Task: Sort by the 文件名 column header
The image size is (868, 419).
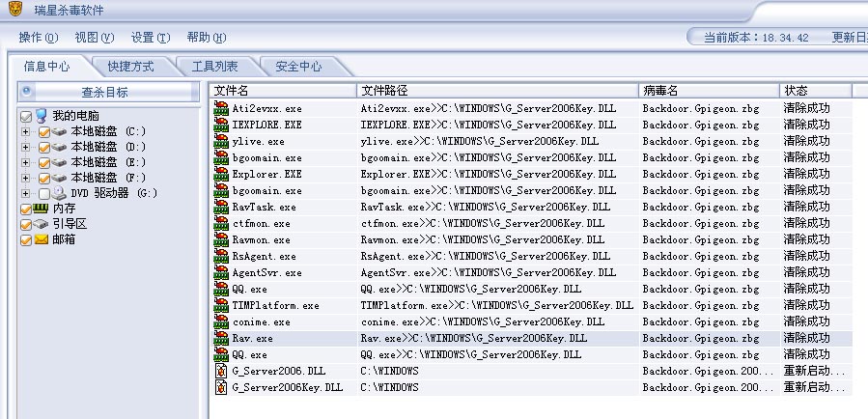Action: click(284, 91)
